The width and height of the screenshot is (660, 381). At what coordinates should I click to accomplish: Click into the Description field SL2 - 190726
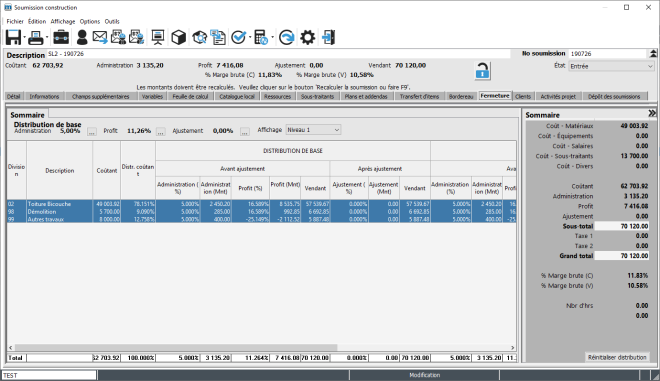(x=278, y=54)
